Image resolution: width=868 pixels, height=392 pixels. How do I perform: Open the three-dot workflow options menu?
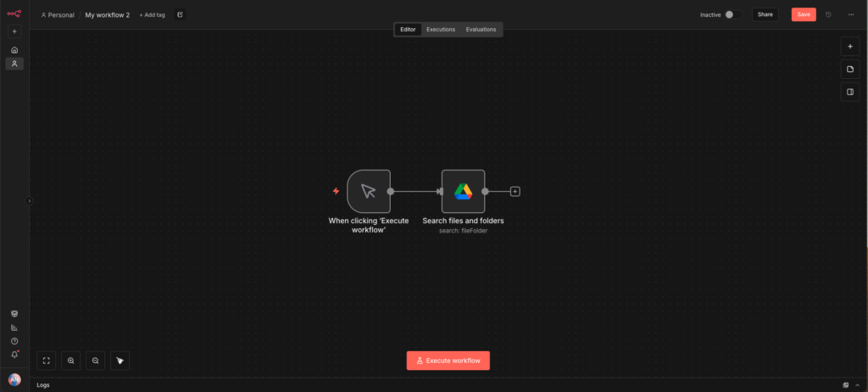850,14
